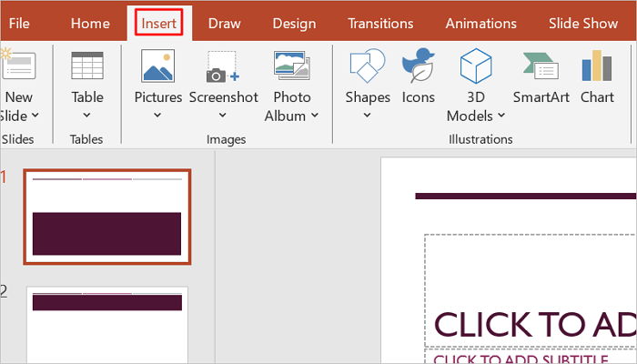Switch to the Animations tab
The height and width of the screenshot is (364, 637).
coord(481,24)
